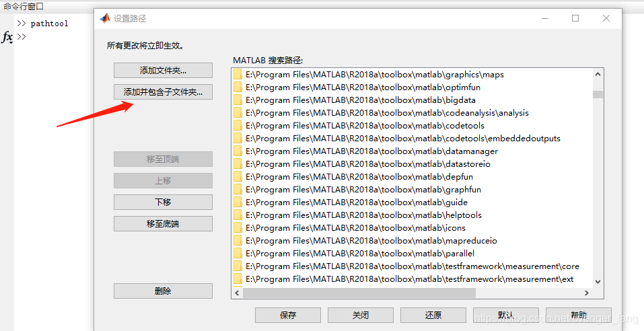Screen dimensions: 644x331
Task: Minimize the 设置路径 dialog
Action: tap(545, 18)
